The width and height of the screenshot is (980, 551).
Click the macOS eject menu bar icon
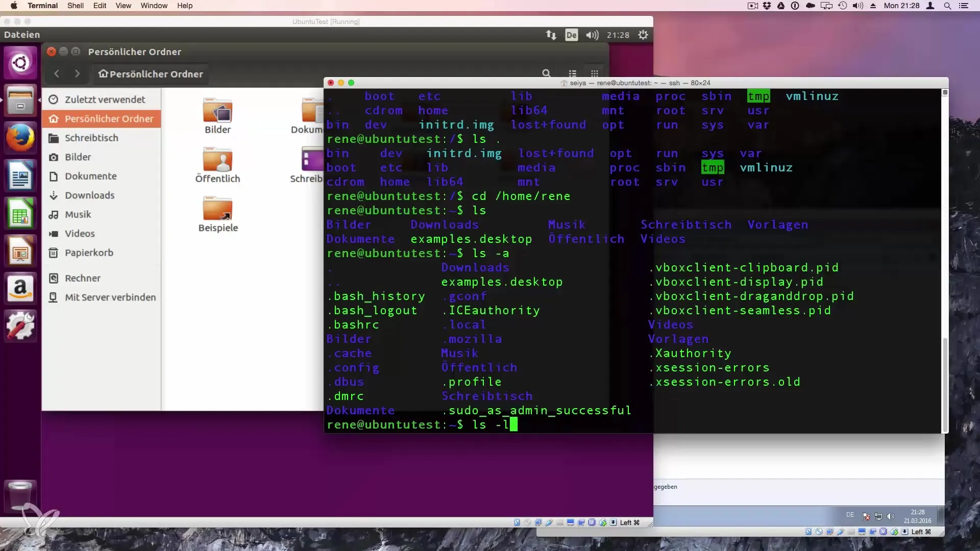tap(873, 6)
